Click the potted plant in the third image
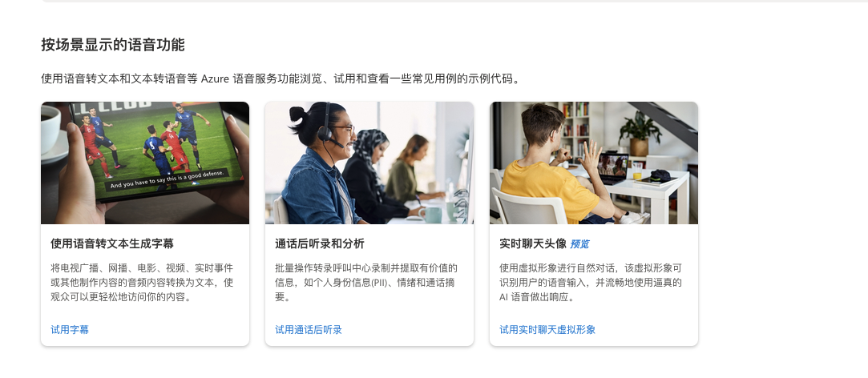Image resolution: width=868 pixels, height=378 pixels. pyautogui.click(x=640, y=134)
